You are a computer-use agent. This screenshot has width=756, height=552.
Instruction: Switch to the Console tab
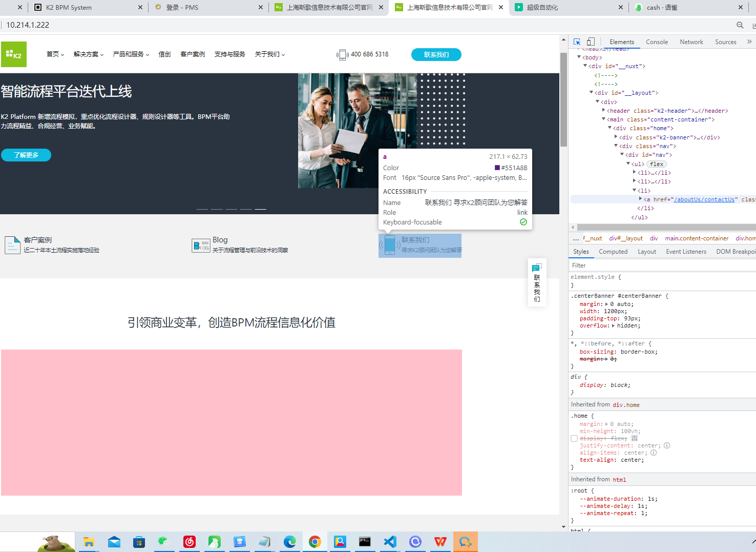point(657,42)
